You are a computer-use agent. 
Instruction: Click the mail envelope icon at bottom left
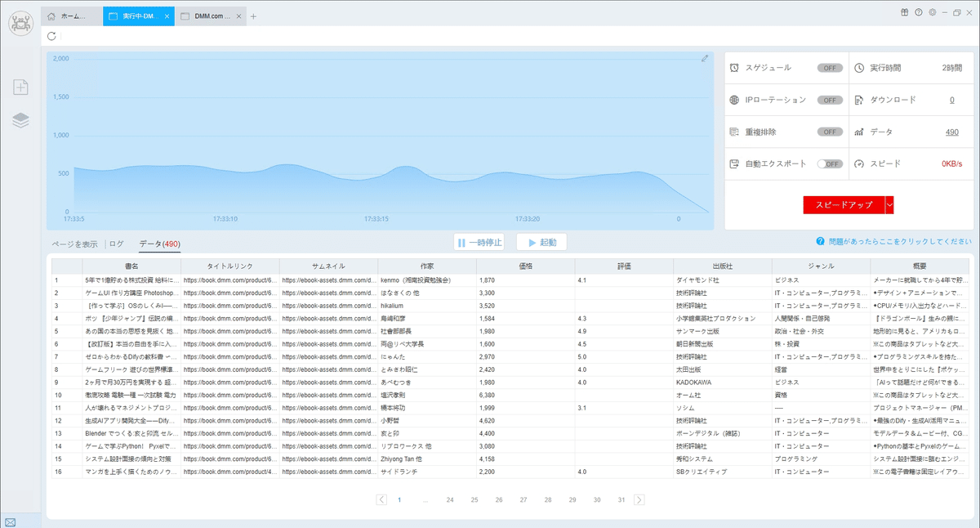click(x=11, y=521)
